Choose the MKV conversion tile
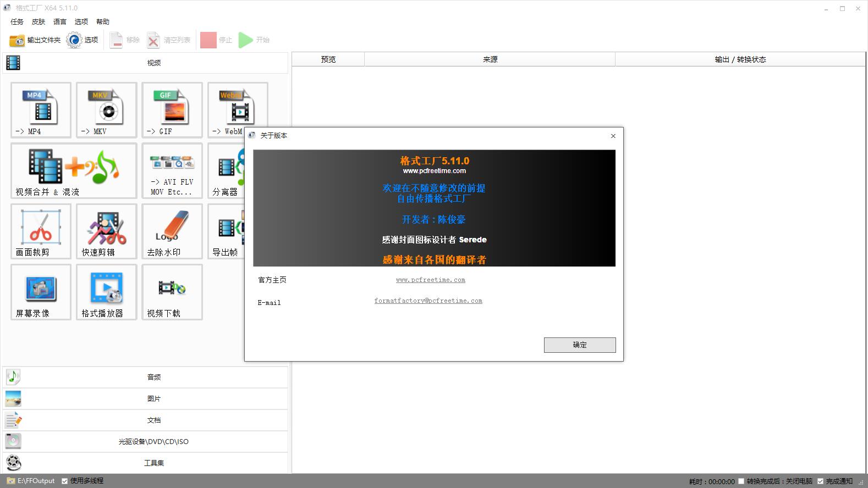The width and height of the screenshot is (868, 488). tap(107, 110)
